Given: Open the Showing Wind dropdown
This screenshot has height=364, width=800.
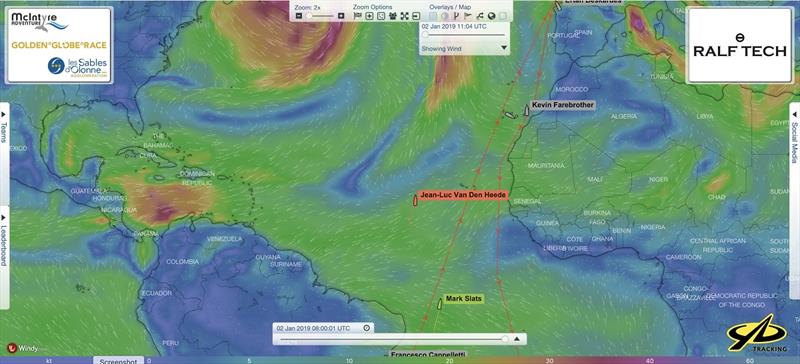Looking at the screenshot, I should (x=464, y=48).
